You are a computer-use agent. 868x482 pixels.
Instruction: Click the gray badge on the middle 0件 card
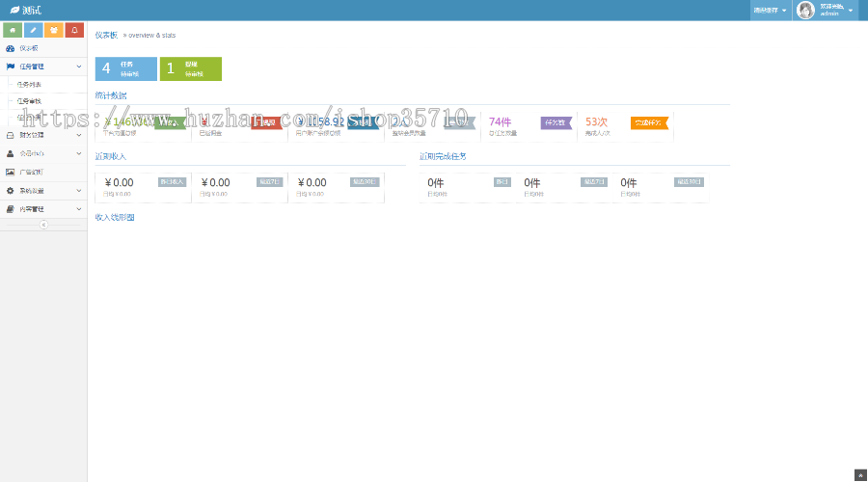[594, 182]
